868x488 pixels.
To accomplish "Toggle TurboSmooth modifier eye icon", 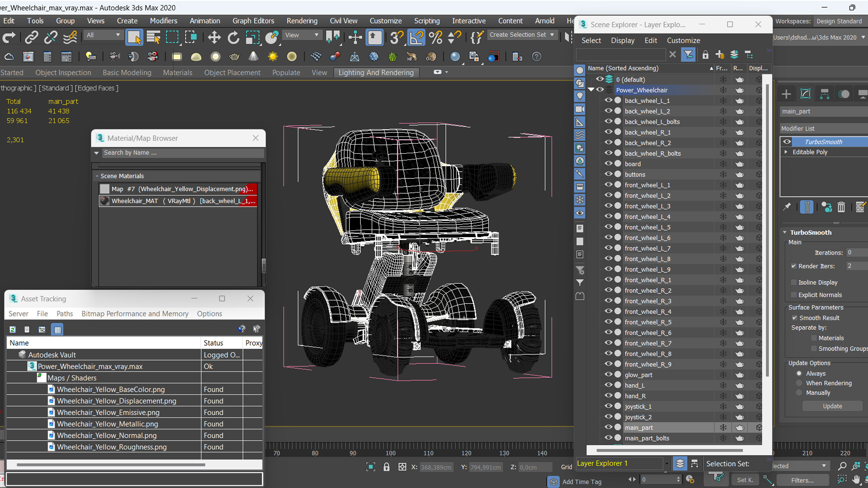I will coord(787,142).
